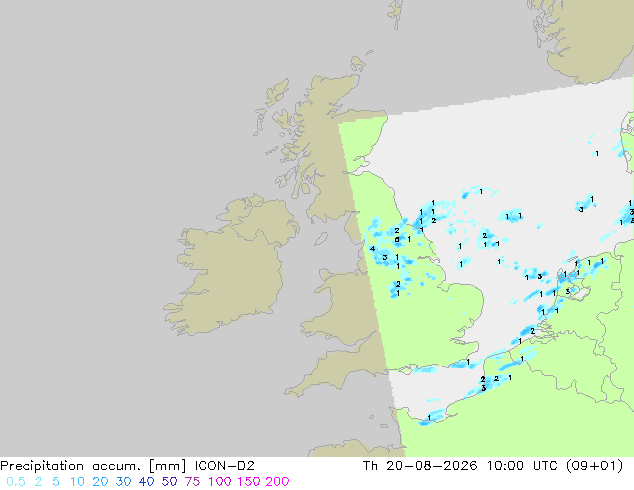Screen dimensions: 634x490
Task: Click the legend value 20
Action: click(100, 482)
